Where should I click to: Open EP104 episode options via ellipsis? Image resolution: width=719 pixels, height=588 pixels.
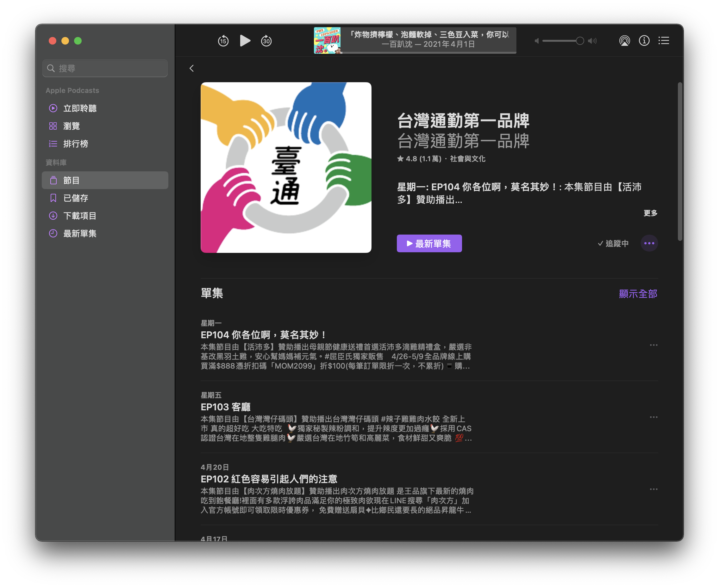(653, 345)
